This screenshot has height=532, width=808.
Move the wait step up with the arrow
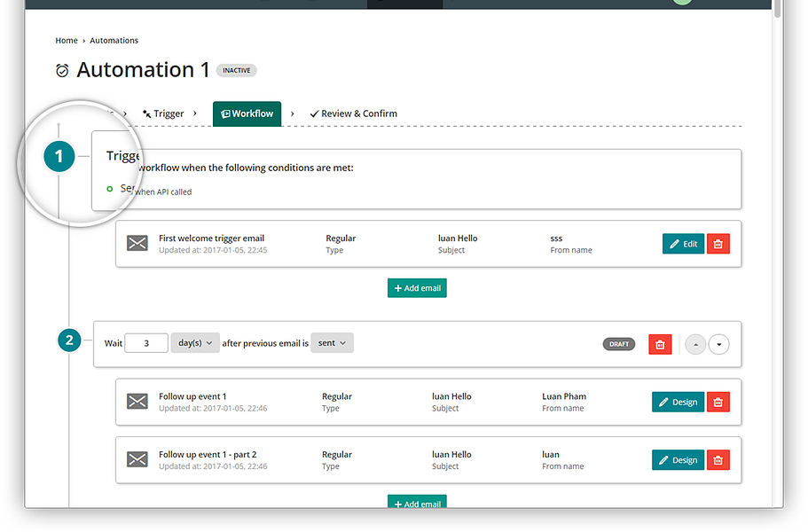pos(695,345)
